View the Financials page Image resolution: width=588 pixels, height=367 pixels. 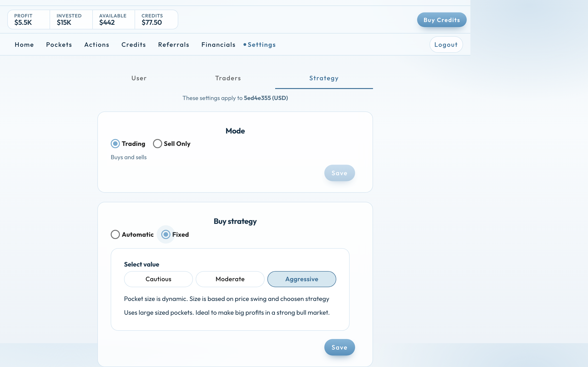tap(218, 45)
